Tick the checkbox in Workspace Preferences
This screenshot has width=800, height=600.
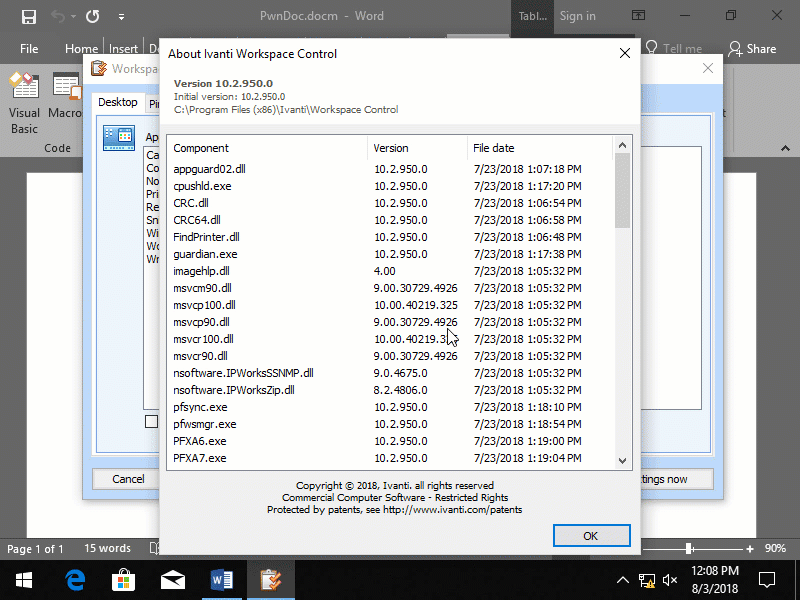click(x=152, y=421)
